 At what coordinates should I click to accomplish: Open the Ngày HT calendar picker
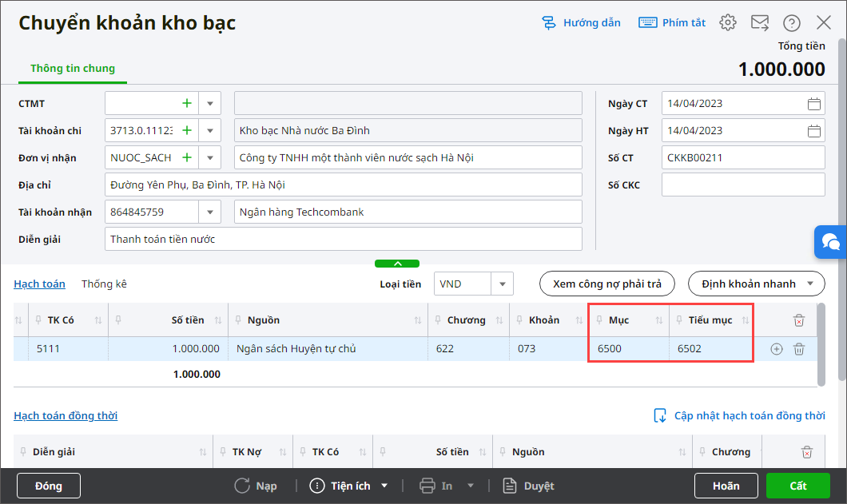pos(814,130)
